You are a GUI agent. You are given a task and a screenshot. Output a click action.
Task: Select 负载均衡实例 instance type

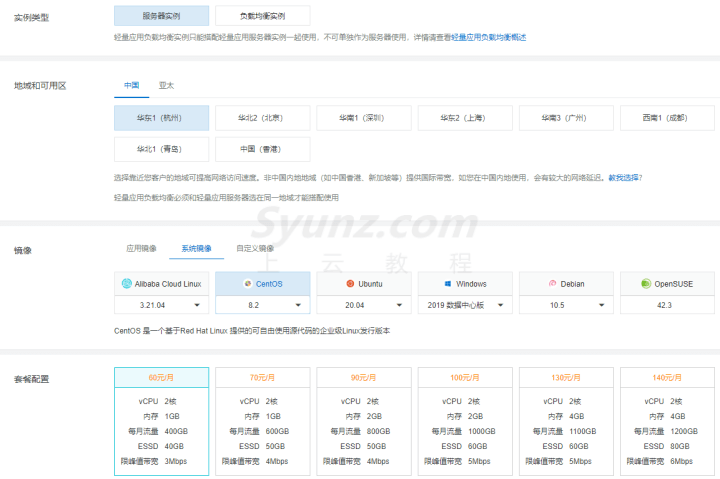pyautogui.click(x=263, y=16)
